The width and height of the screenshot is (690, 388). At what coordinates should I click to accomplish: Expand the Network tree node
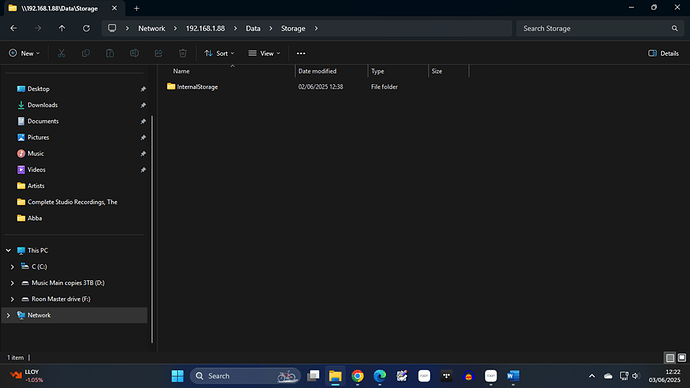(x=8, y=315)
